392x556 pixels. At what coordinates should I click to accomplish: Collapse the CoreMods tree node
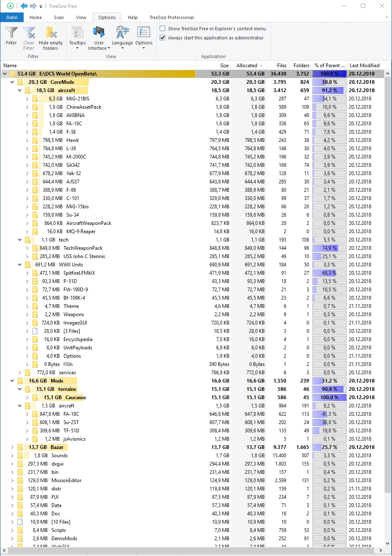12,82
